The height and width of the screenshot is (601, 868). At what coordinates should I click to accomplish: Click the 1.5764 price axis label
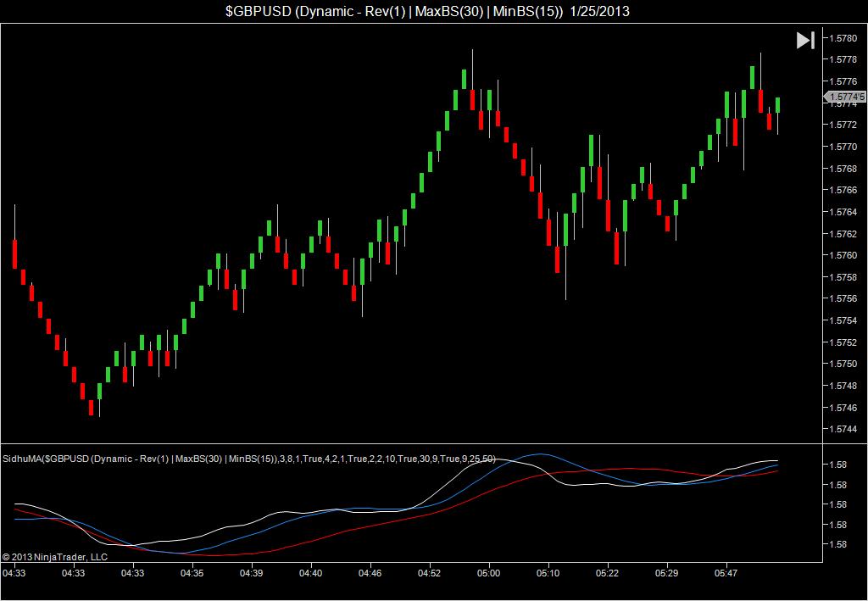[x=844, y=212]
